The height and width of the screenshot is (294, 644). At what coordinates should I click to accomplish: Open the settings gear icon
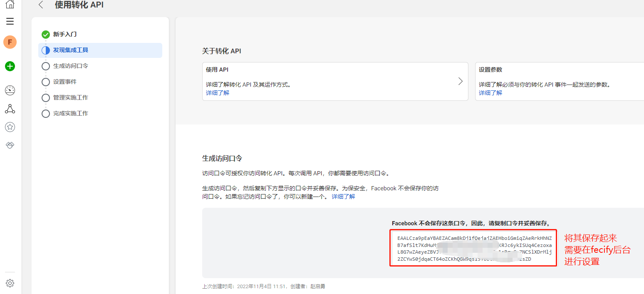(10, 283)
